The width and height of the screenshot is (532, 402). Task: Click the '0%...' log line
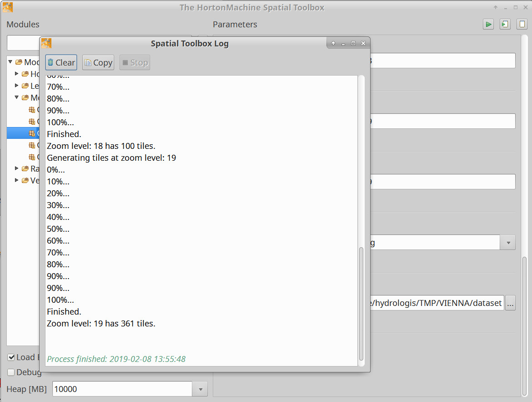tap(56, 170)
